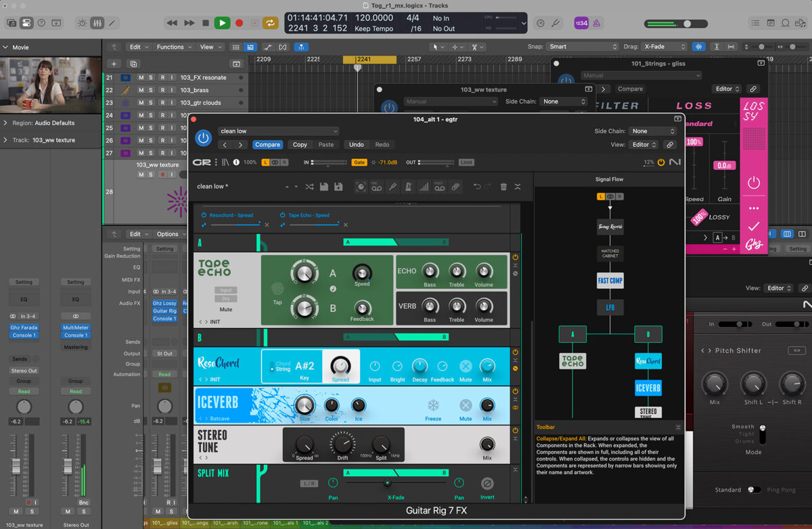Click the shuffle preset icon in Guitar Rig
Image resolution: width=812 pixels, height=529 pixels.
pos(309,187)
